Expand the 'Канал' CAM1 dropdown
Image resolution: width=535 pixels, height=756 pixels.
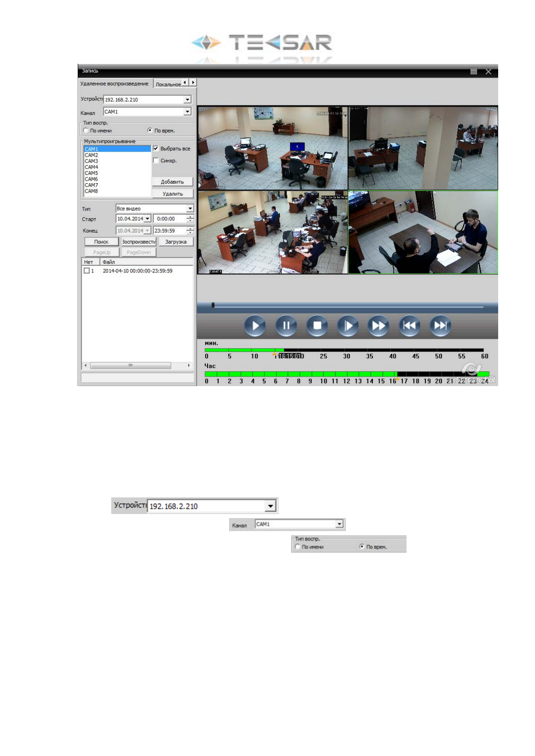coord(187,112)
